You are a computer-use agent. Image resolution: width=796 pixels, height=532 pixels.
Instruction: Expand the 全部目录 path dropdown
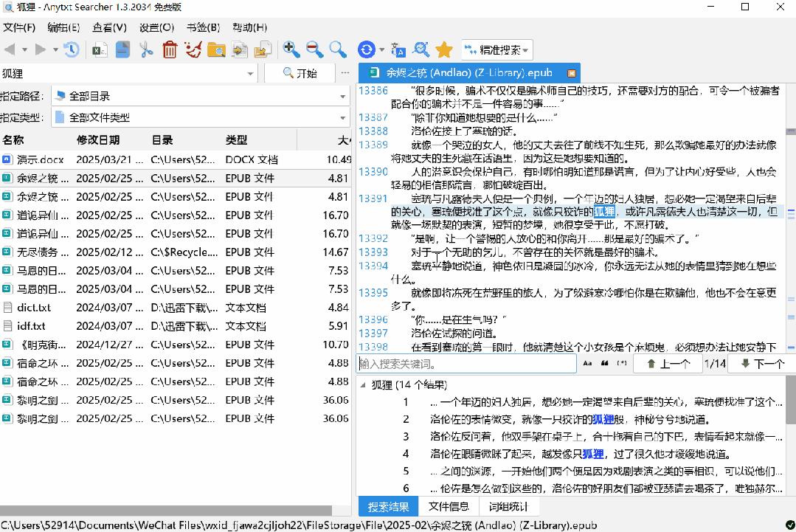(x=343, y=96)
